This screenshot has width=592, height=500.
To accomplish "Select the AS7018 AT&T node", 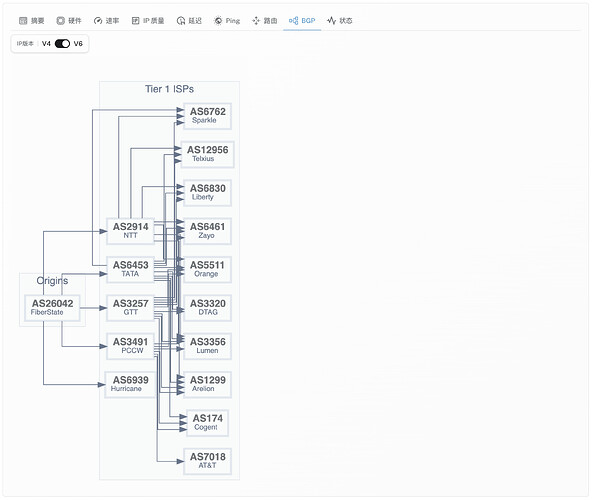I will tap(207, 461).
